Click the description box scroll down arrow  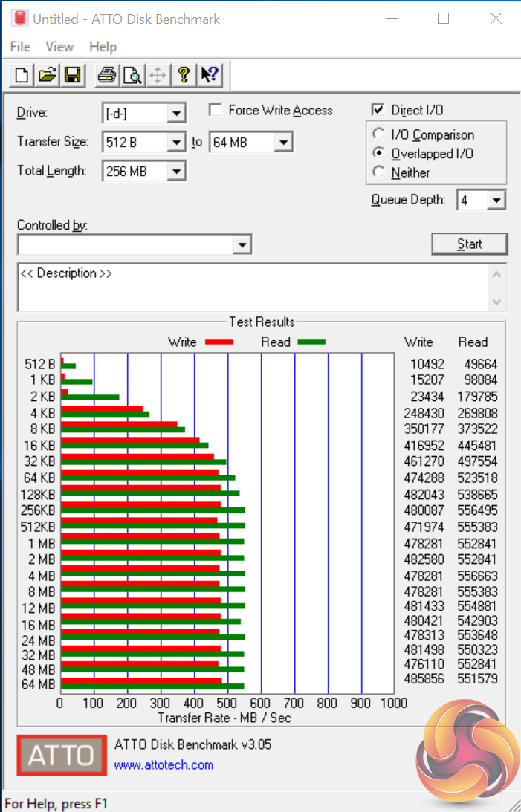click(496, 302)
